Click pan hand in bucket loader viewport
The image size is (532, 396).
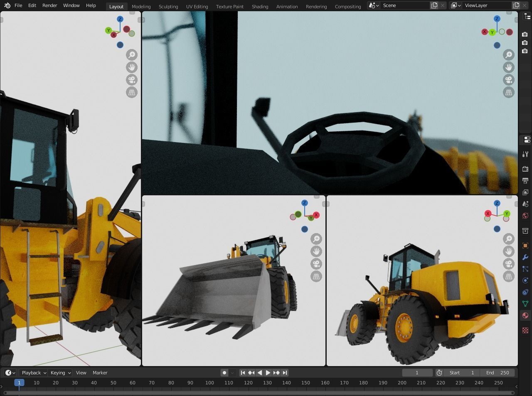[316, 251]
